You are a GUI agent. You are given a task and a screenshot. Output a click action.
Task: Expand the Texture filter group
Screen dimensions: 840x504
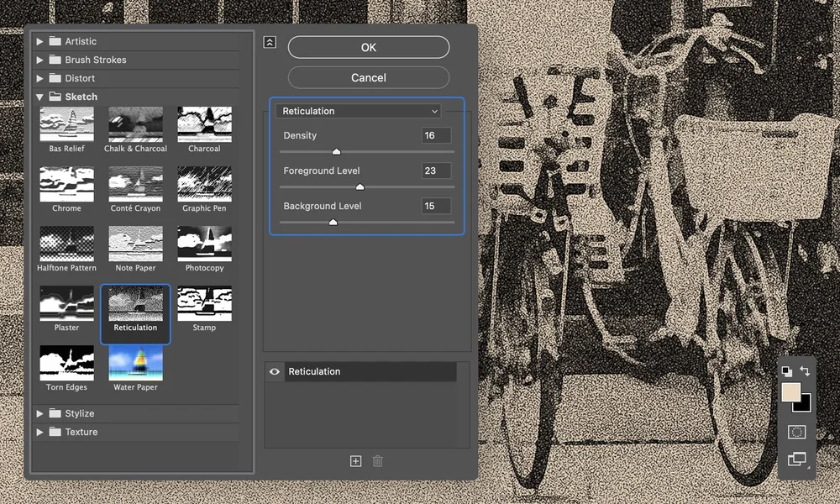[39, 432]
